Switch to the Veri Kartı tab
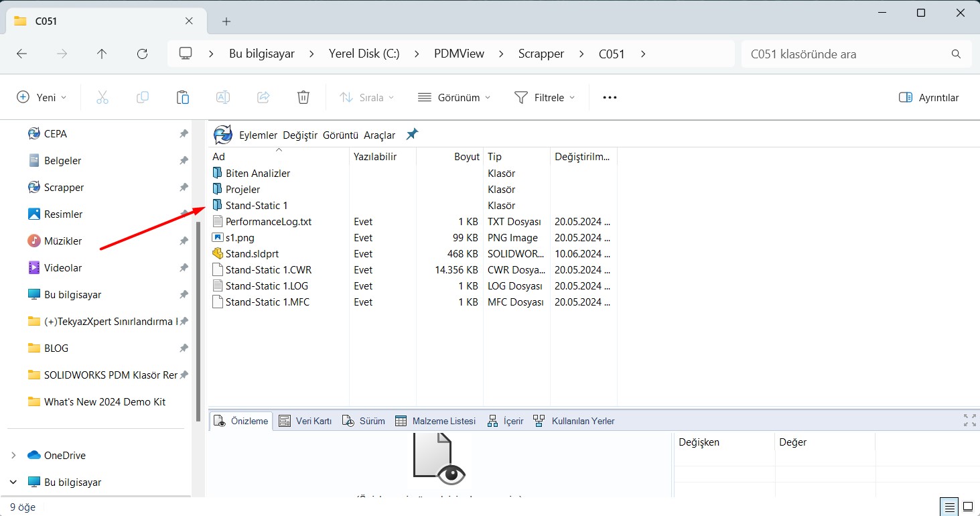Screen dimensions: 980x516 click(x=305, y=421)
